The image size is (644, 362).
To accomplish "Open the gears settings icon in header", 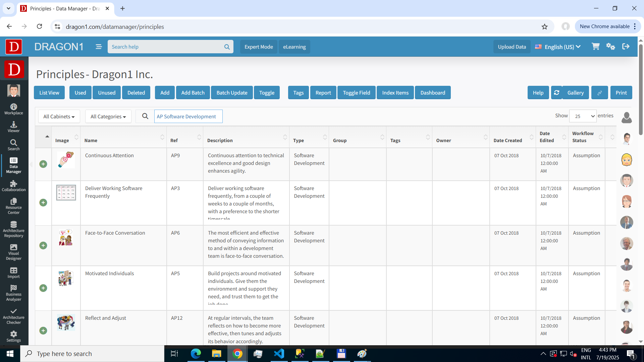I will tap(610, 47).
